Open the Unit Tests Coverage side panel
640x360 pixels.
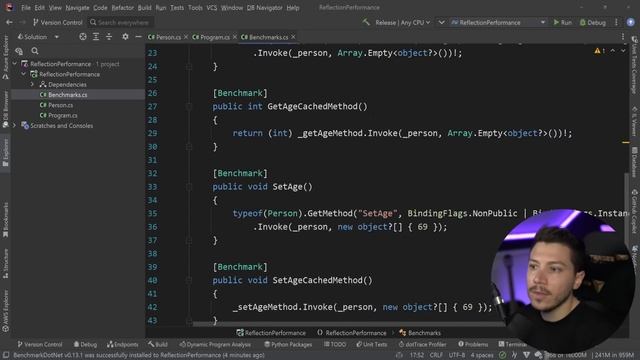click(634, 65)
